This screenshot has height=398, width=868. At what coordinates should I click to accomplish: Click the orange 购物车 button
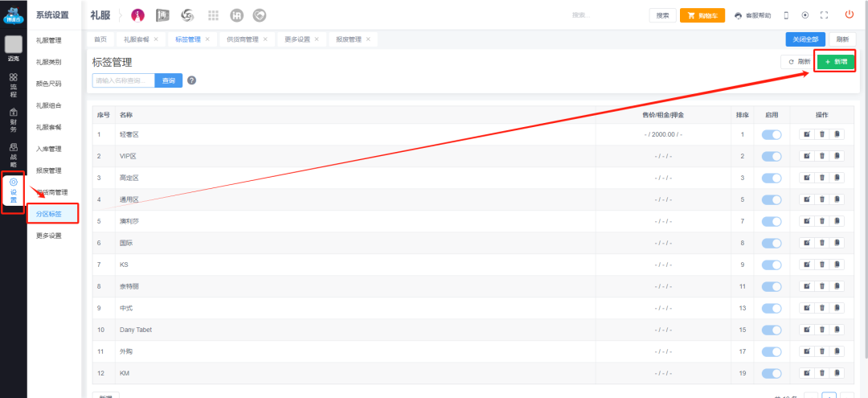[x=702, y=15]
